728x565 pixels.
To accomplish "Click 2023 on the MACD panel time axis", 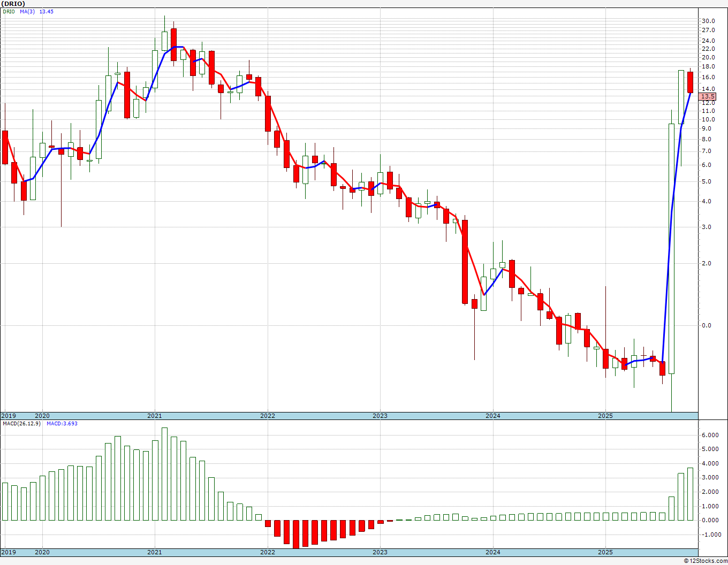I will coord(380,552).
